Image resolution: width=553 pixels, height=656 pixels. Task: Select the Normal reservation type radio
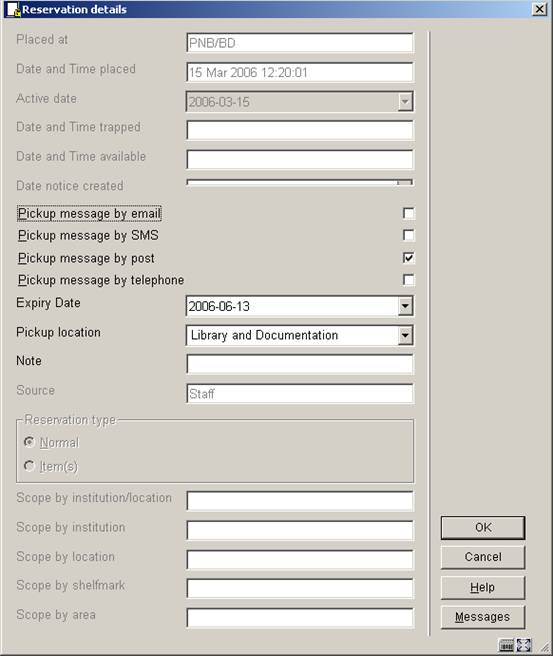coord(29,442)
